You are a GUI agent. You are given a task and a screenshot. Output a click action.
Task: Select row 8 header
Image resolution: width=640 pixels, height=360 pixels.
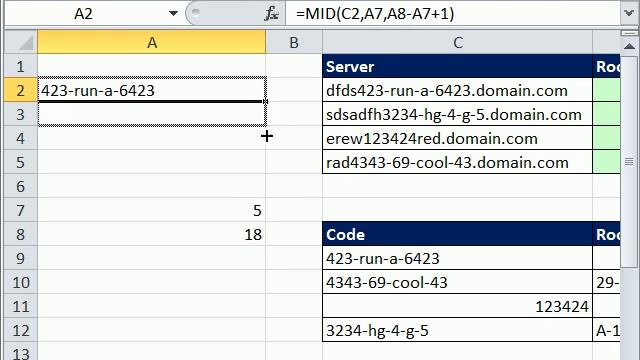click(x=20, y=235)
